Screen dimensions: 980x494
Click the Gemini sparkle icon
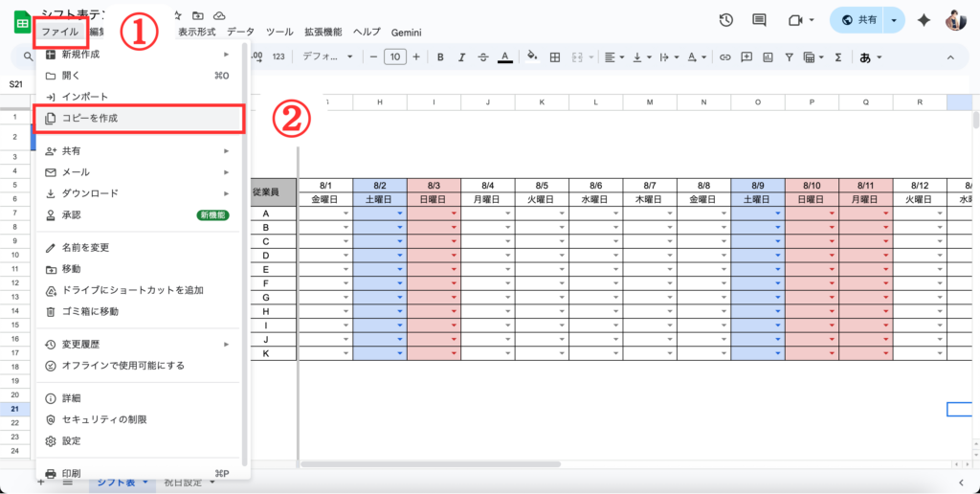[x=924, y=20]
